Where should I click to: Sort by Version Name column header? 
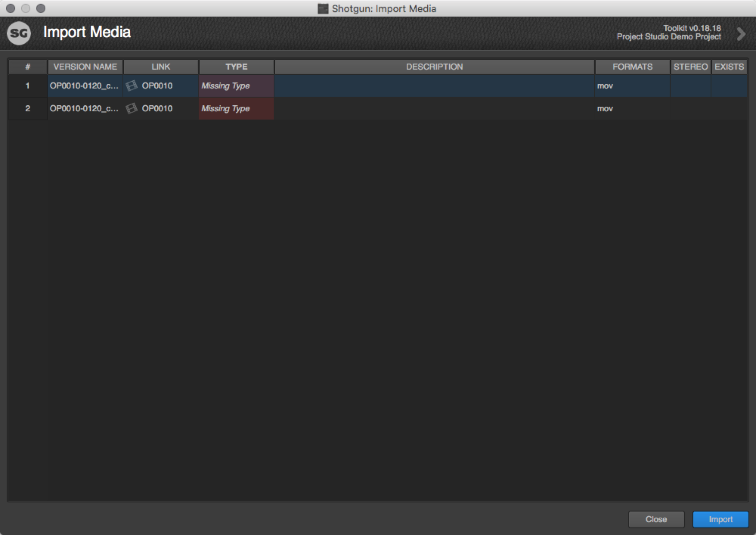click(x=85, y=67)
